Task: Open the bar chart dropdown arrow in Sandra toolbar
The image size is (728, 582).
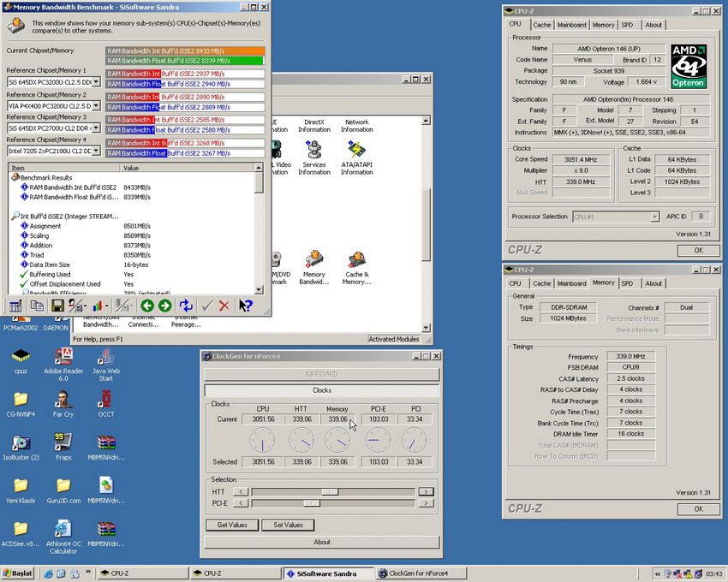Action: click(x=106, y=306)
